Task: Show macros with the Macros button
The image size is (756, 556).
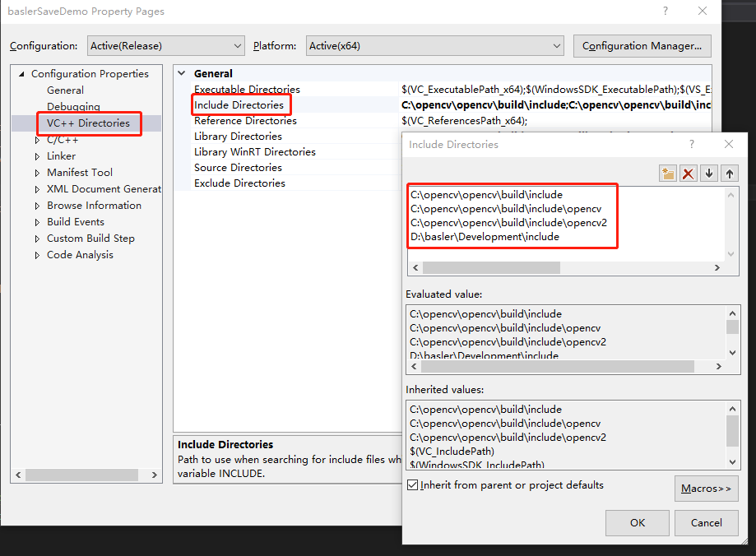Action: click(x=706, y=488)
